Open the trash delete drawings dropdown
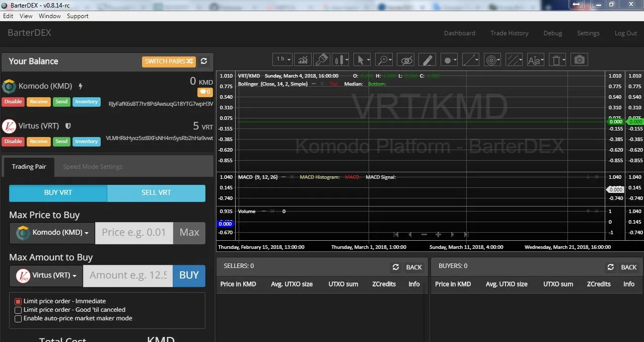 [557, 60]
